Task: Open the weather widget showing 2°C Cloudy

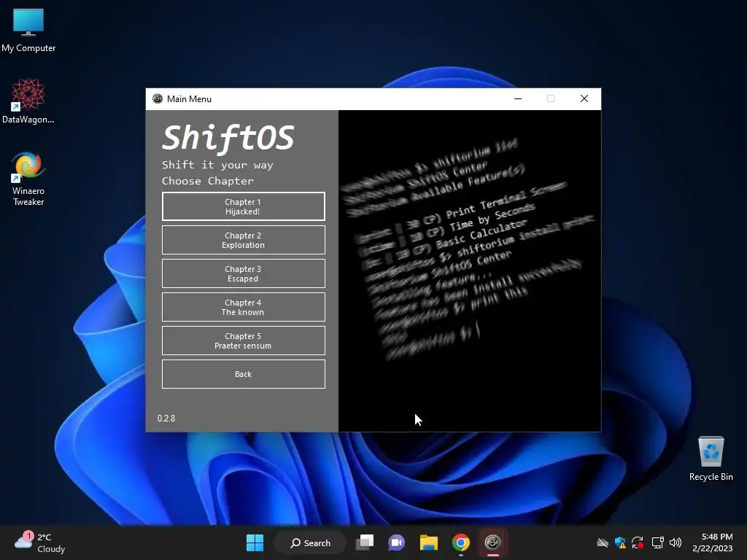Action: pos(40,542)
